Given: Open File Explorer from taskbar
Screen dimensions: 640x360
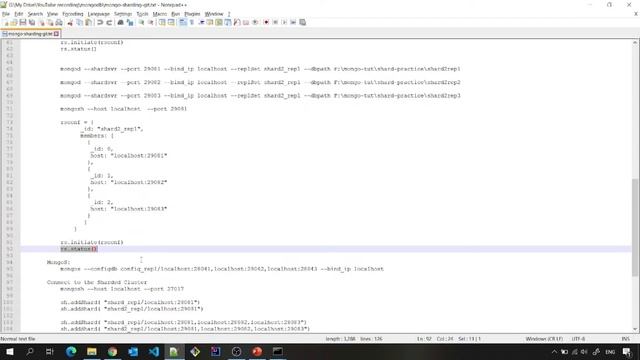Looking at the screenshot, I should click(x=92, y=351).
